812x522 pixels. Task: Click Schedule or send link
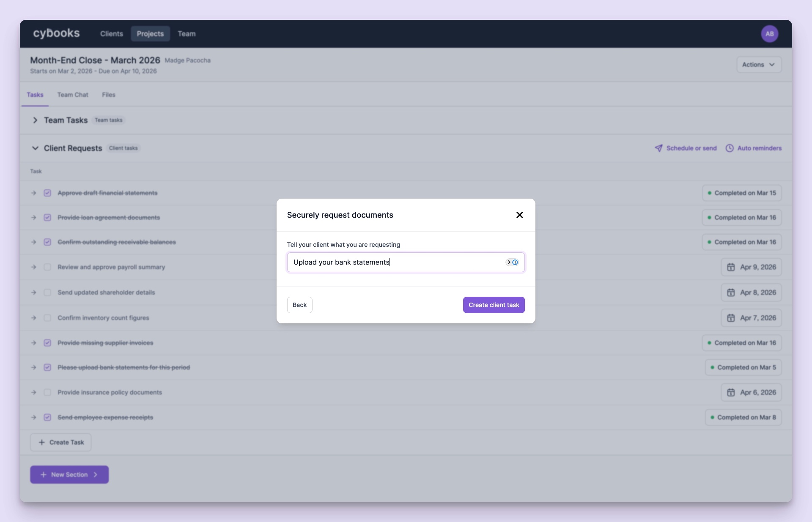(x=686, y=148)
